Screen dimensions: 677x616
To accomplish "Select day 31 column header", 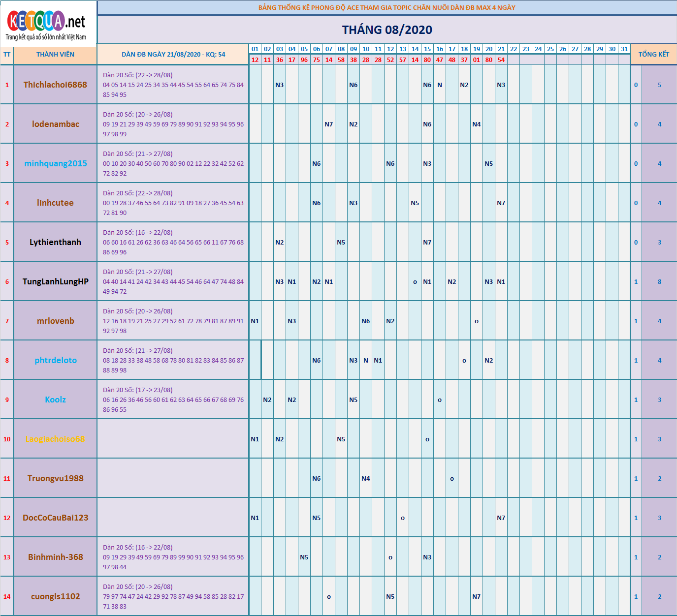I will [x=624, y=49].
